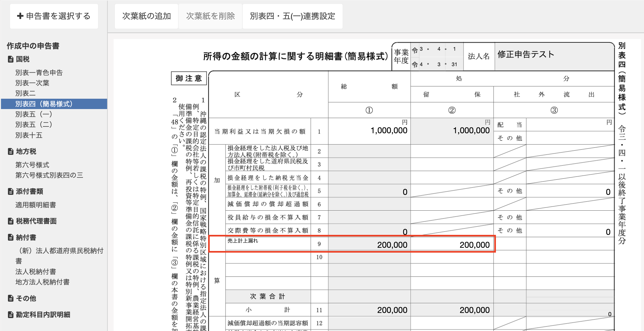Open 別表二 in sidebar
This screenshot has height=331, width=644.
(25, 93)
